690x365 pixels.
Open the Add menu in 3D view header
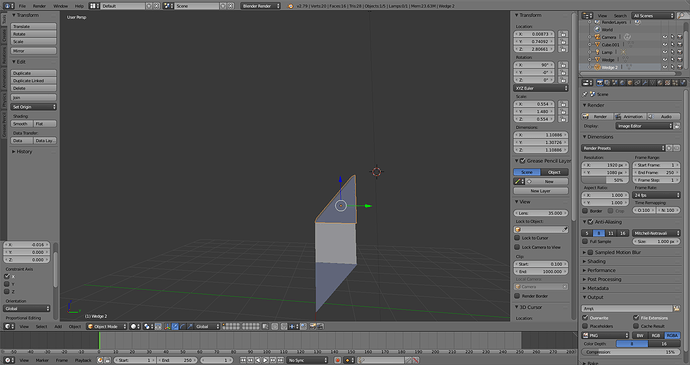tap(58, 327)
